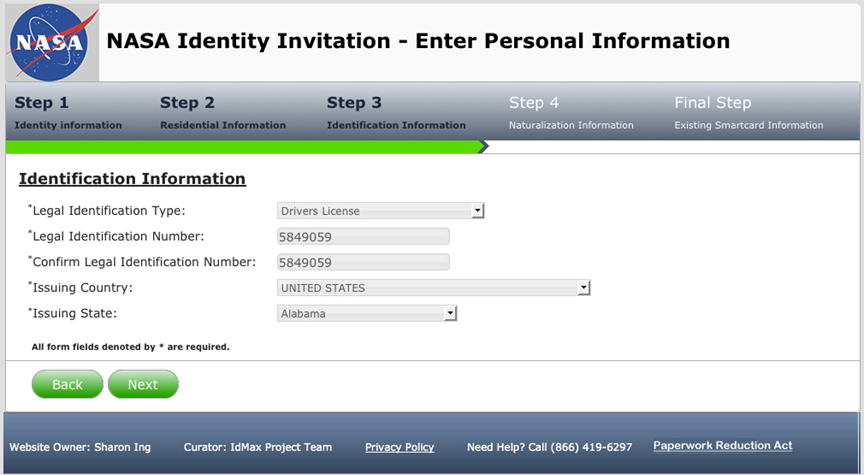Click the Identification Information heading
Viewport: 864px width, 475px height.
[132, 179]
